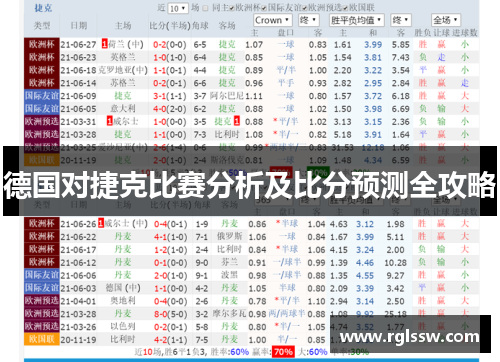The image size is (500, 362).
Task: Click the 欧洲预选 badge on 21-03-31 row
Action: [42, 121]
